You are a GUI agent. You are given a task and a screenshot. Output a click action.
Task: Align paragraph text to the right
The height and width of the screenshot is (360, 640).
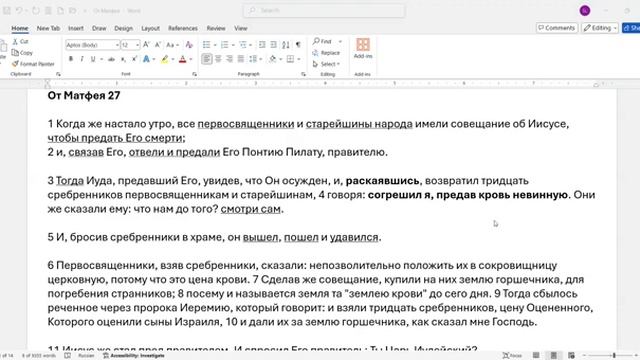point(229,59)
